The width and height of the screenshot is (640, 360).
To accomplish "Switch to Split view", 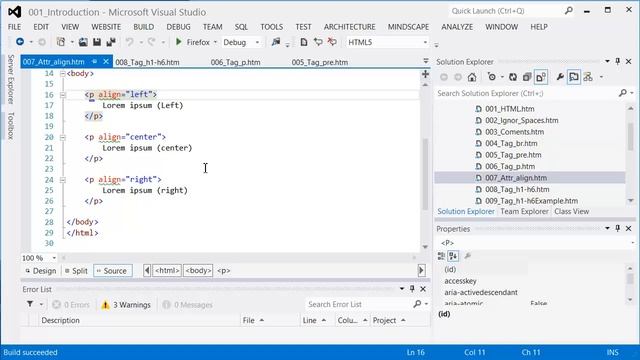I will pyautogui.click(x=76, y=271).
